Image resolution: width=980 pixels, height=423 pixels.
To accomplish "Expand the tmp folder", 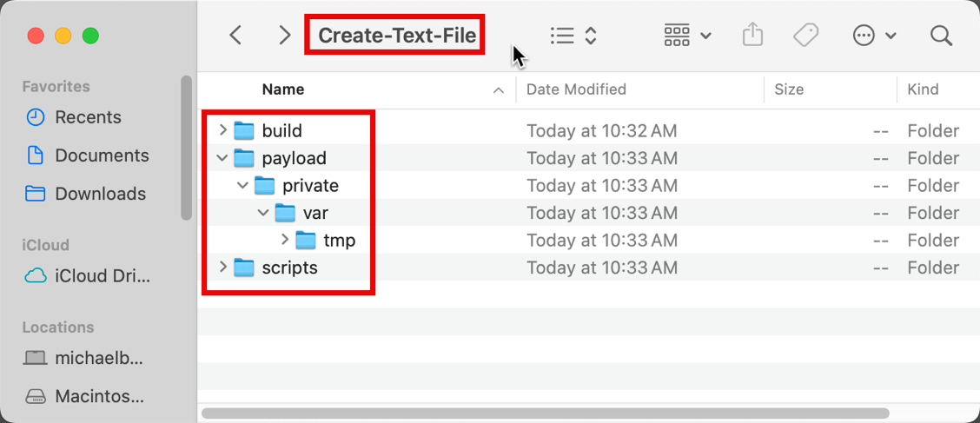I will (285, 240).
